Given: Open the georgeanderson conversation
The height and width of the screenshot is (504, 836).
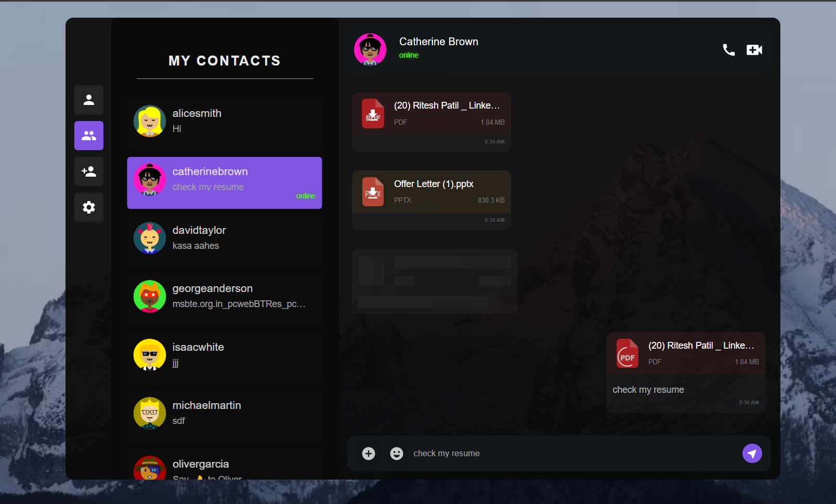Looking at the screenshot, I should [x=224, y=296].
